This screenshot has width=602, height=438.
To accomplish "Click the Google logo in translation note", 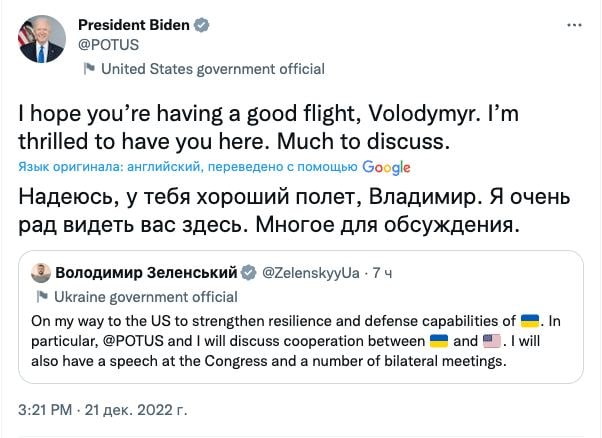I will click(x=387, y=167).
